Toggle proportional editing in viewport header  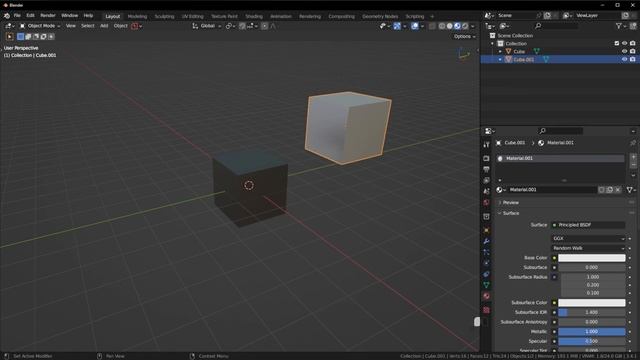pyautogui.click(x=264, y=26)
